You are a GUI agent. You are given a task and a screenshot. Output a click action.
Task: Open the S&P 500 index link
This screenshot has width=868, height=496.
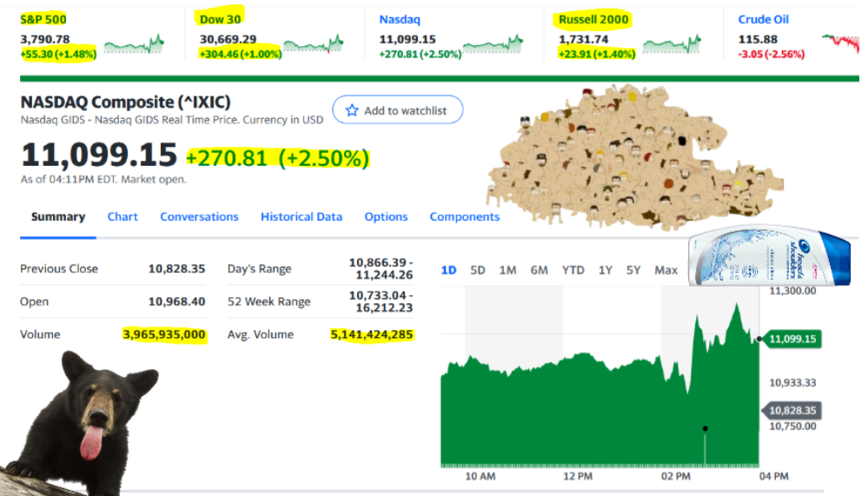tap(43, 19)
